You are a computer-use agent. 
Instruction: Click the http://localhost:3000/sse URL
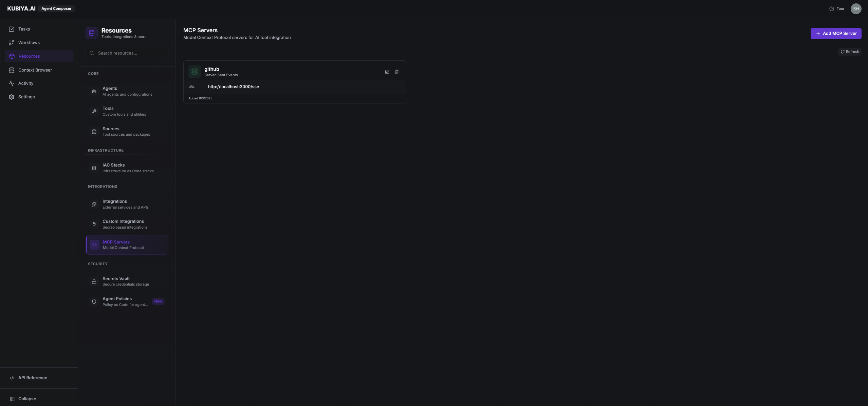point(234,87)
